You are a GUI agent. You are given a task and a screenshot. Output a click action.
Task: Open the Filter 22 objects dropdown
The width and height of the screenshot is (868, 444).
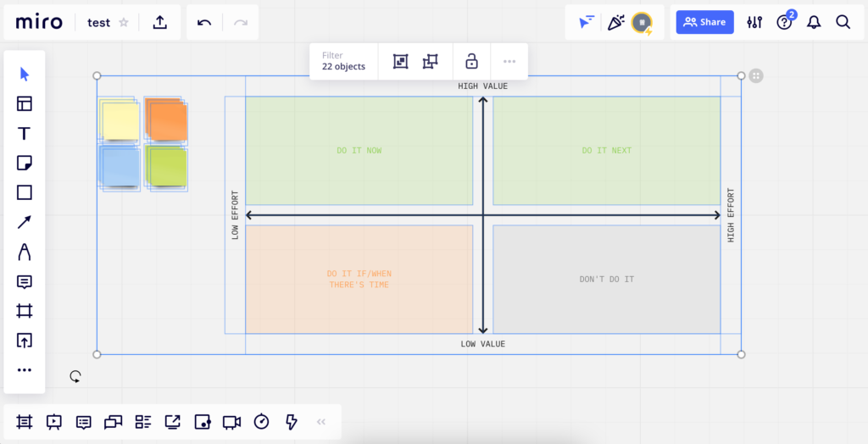coord(344,61)
